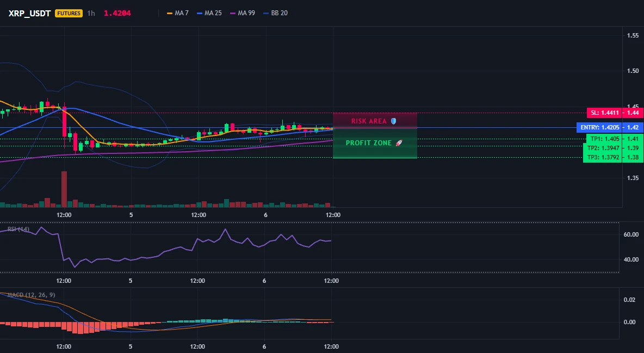Toggle the BB 20 legend item
This screenshot has height=353, width=644.
[275, 13]
